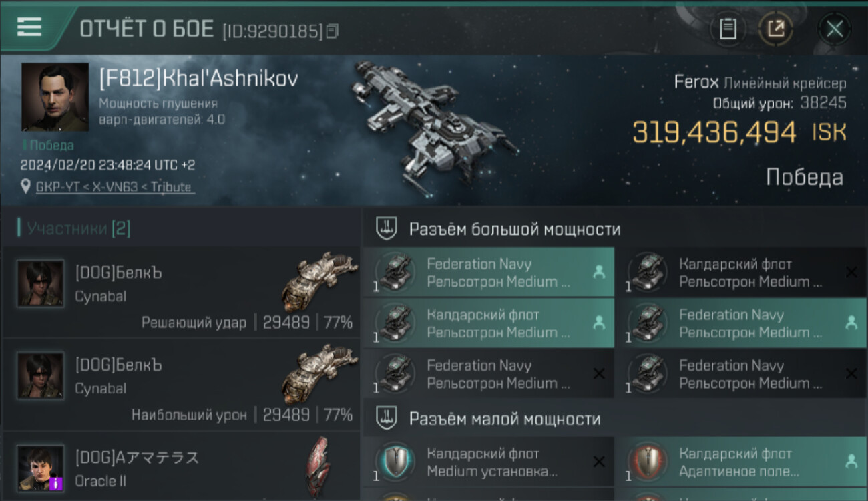The image size is (868, 501).
Task: Open the clipboard report icon
Action: [x=728, y=29]
